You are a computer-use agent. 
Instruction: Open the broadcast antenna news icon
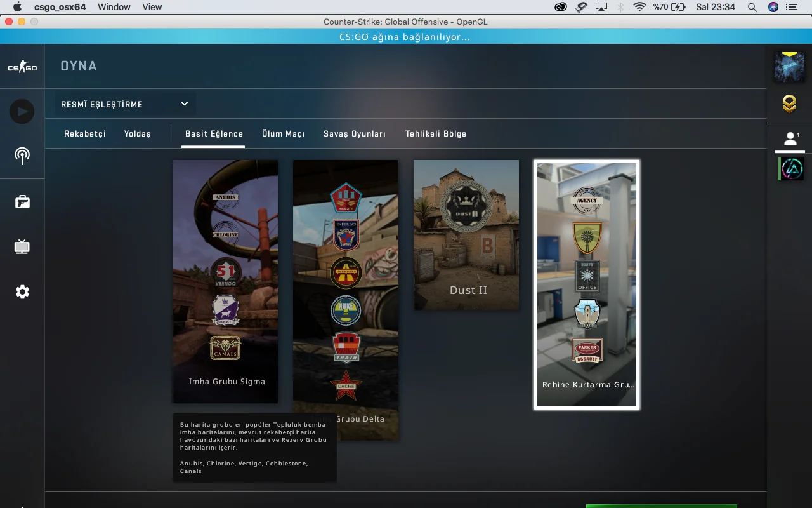click(22, 156)
